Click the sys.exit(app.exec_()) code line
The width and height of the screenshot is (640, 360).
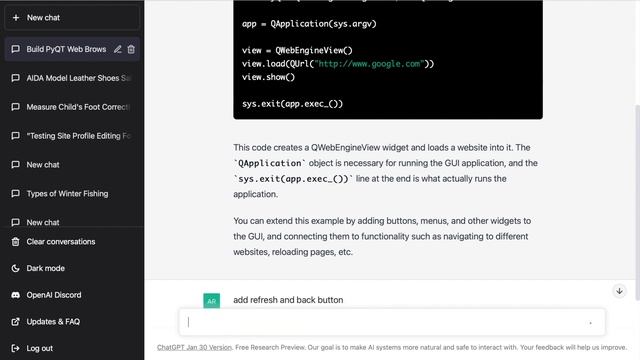[293, 104]
